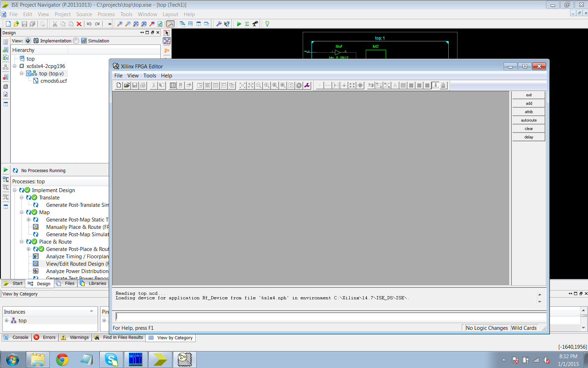Viewport: 588px width, 368px height.
Task: Select Analyze Power Distribution process
Action: 77,271
